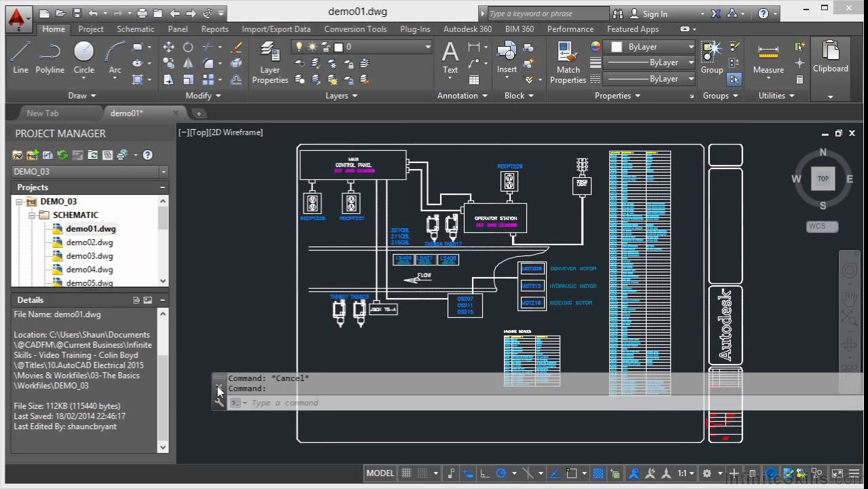
Task: Select the Line drawing tool
Action: coord(20,57)
